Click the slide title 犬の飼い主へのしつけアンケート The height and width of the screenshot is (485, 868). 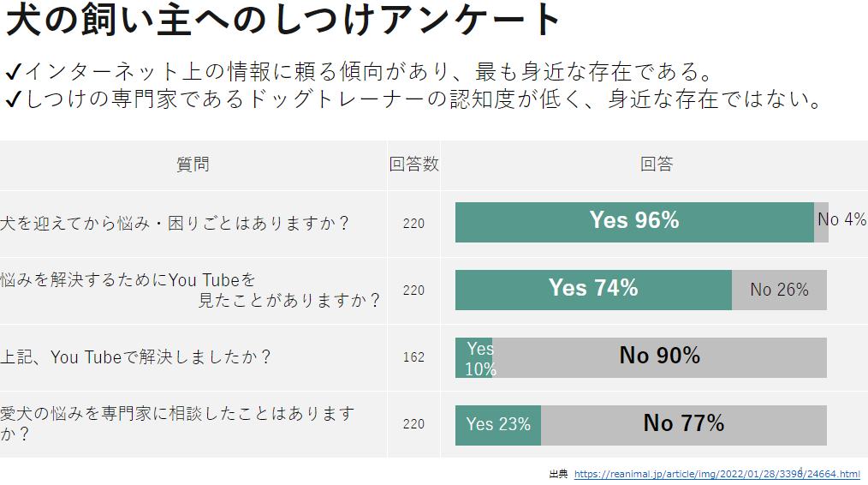pos(283,21)
